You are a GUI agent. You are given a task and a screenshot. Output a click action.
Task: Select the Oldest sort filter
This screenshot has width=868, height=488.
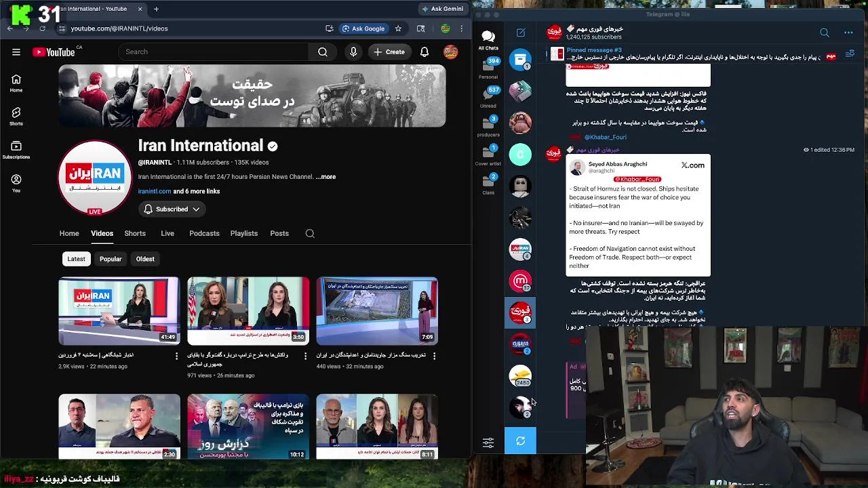pos(145,259)
